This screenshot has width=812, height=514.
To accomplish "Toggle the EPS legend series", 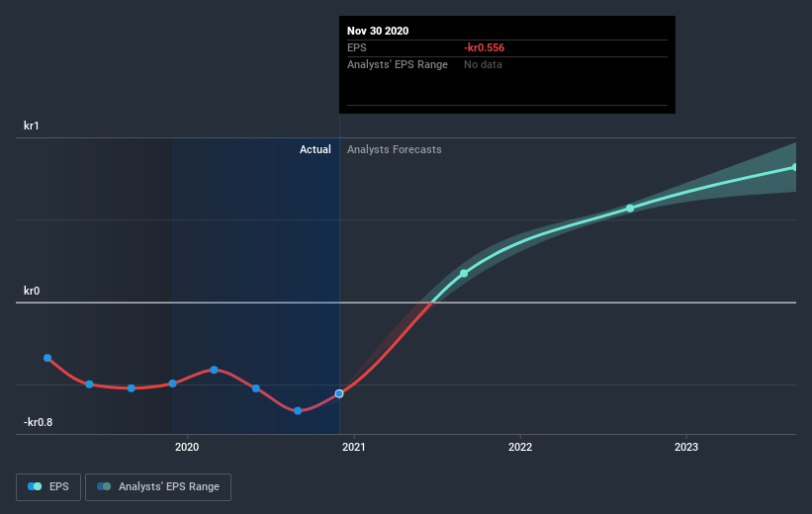I will [48, 486].
